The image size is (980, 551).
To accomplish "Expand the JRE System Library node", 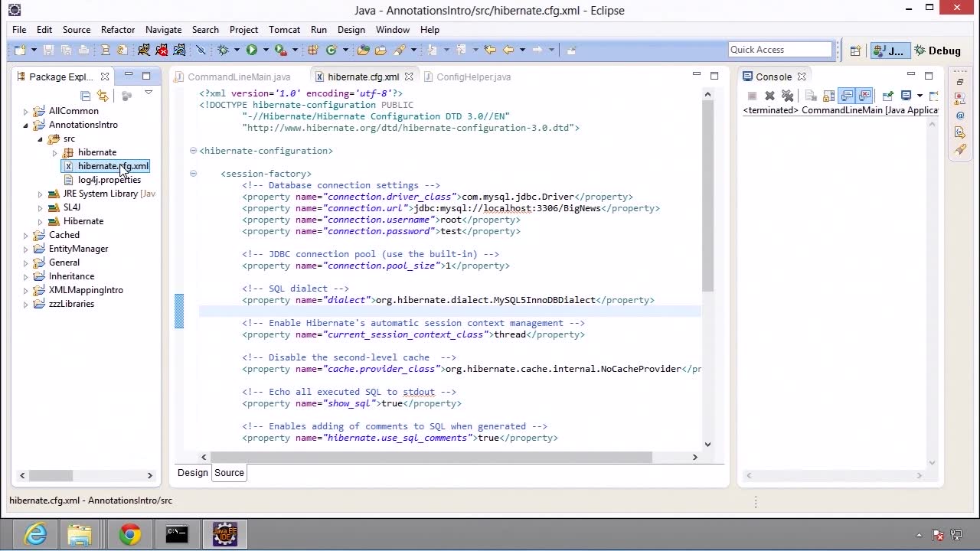I will coord(40,194).
